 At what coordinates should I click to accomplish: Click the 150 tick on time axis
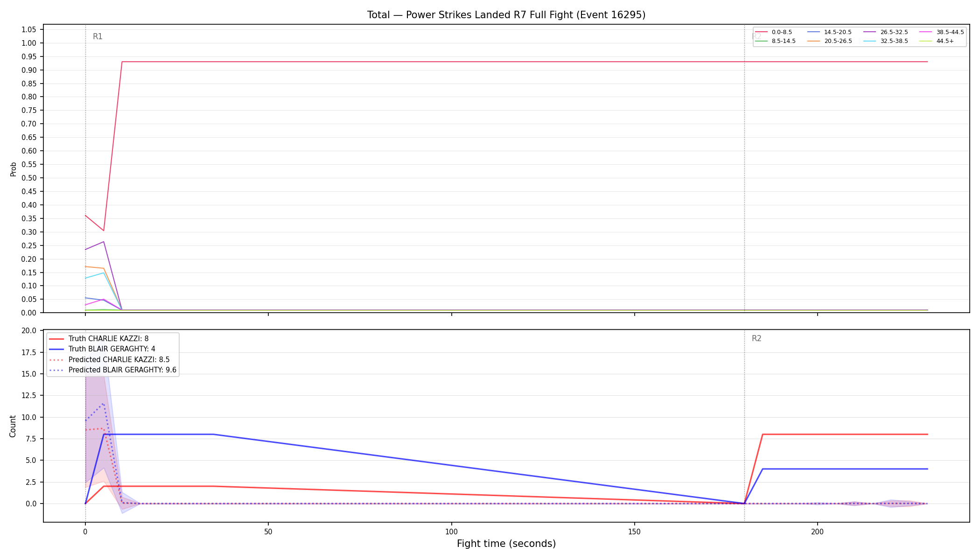[x=634, y=532]
